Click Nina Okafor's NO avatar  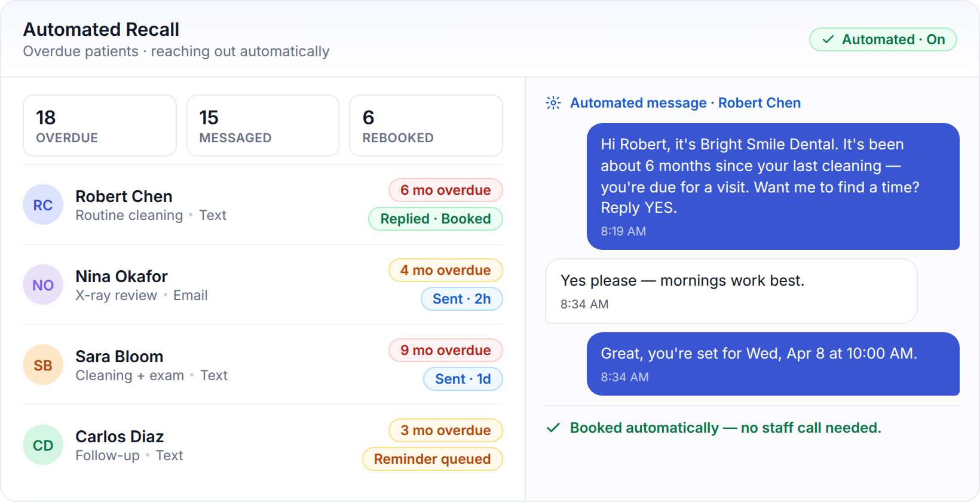[x=43, y=285]
